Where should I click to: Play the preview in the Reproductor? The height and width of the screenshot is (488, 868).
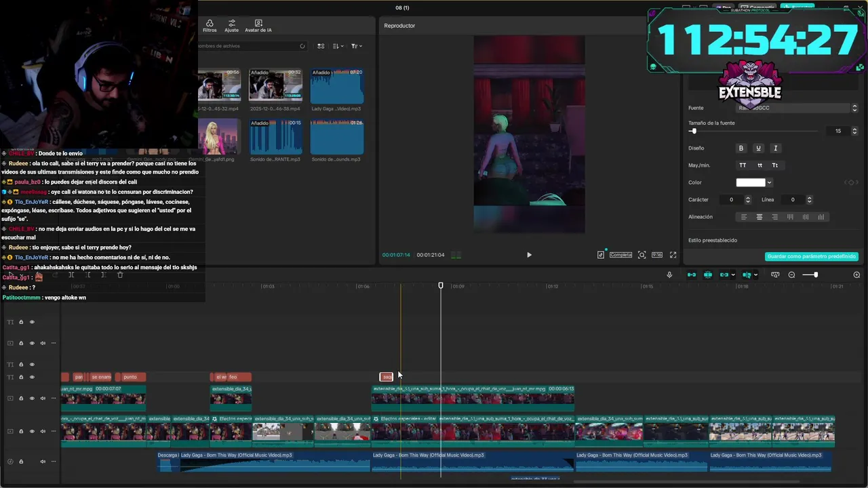529,255
